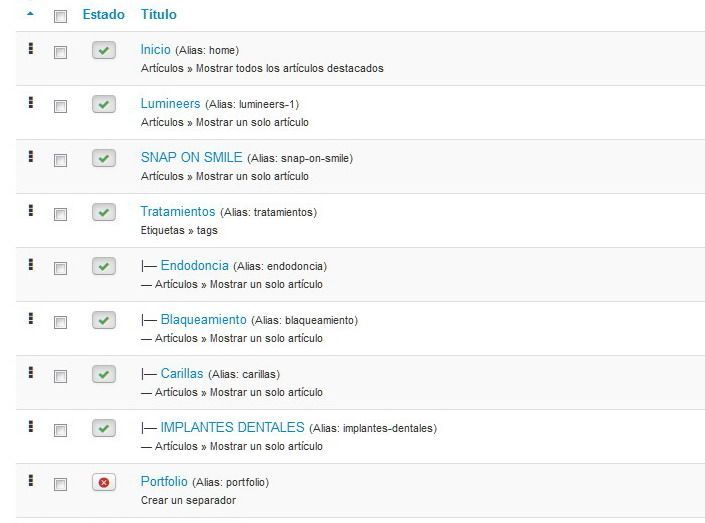Grab the drag handle for Tratamientos row
705x523 pixels.
[31, 210]
